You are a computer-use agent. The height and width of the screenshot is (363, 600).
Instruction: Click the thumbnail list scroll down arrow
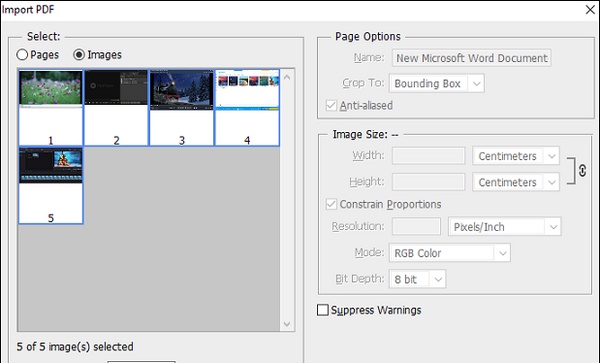pyautogui.click(x=287, y=324)
